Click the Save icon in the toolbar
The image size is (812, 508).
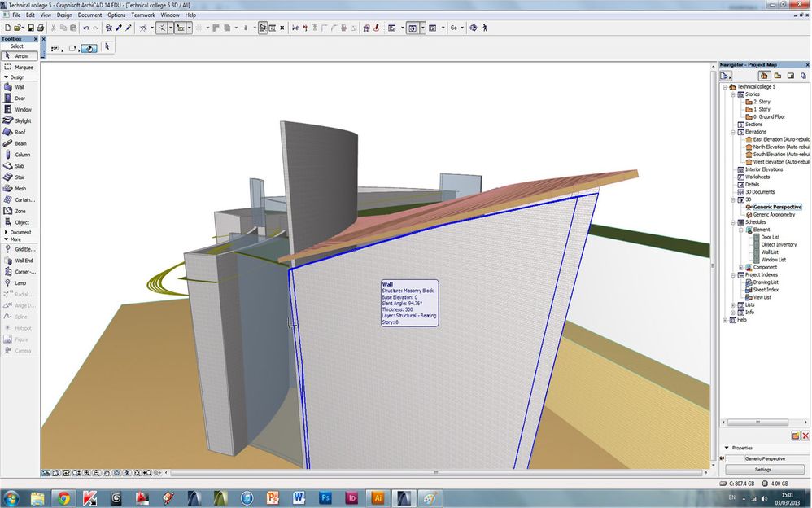tap(32, 28)
